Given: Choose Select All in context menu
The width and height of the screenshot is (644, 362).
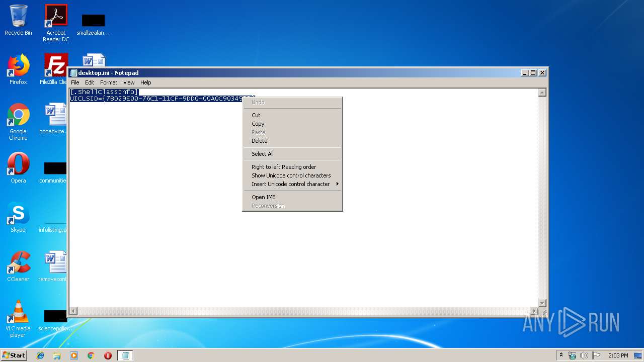Looking at the screenshot, I should pyautogui.click(x=292, y=154).
